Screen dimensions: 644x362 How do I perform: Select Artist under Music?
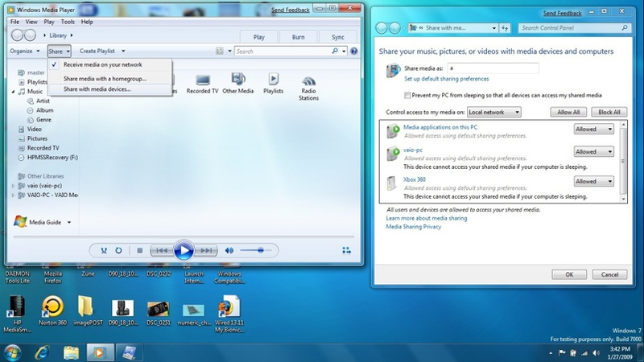pyautogui.click(x=43, y=101)
